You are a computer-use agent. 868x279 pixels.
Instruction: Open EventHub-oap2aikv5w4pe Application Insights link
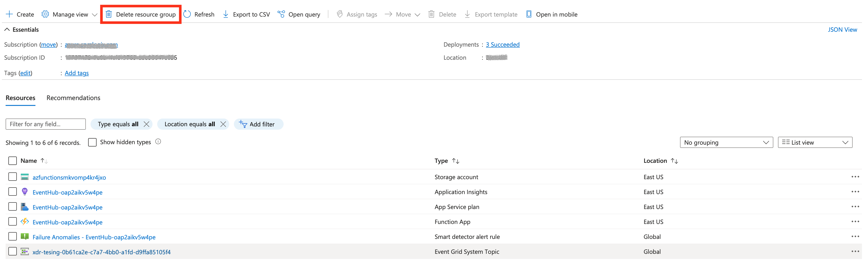click(x=67, y=192)
